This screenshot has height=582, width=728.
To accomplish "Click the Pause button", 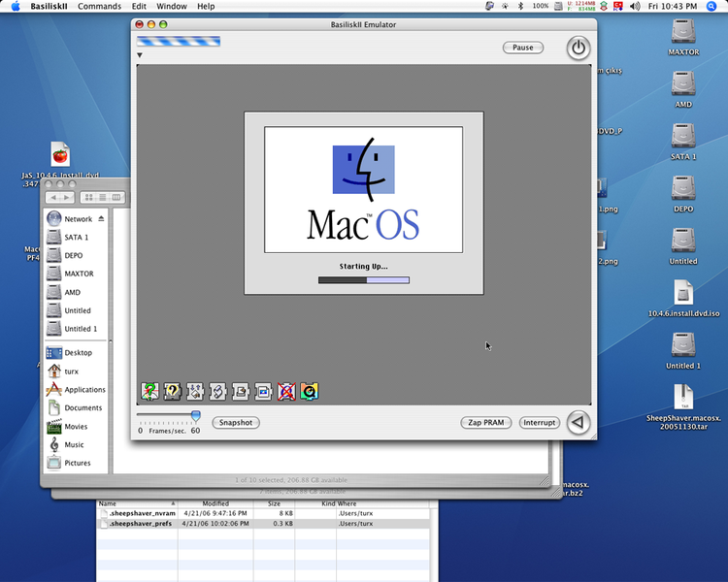I will click(523, 48).
